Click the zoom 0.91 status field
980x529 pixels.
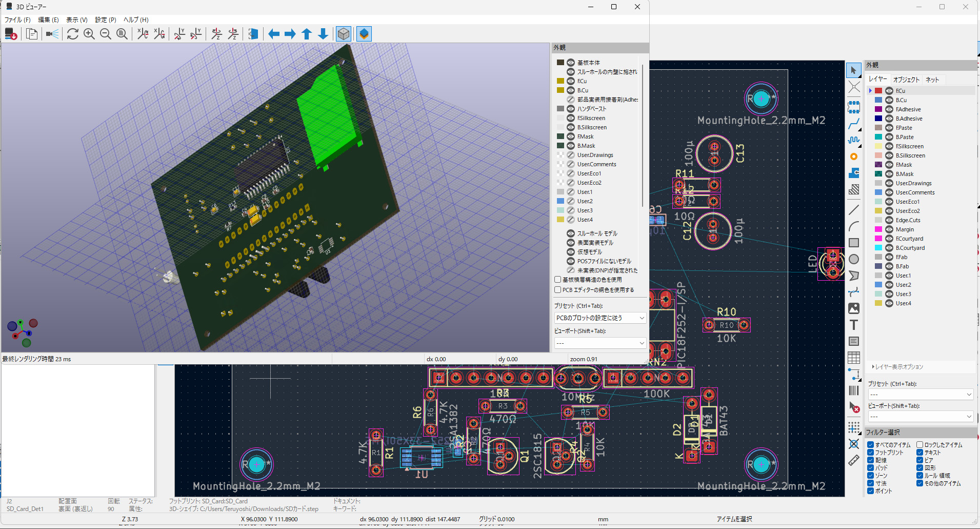(584, 359)
